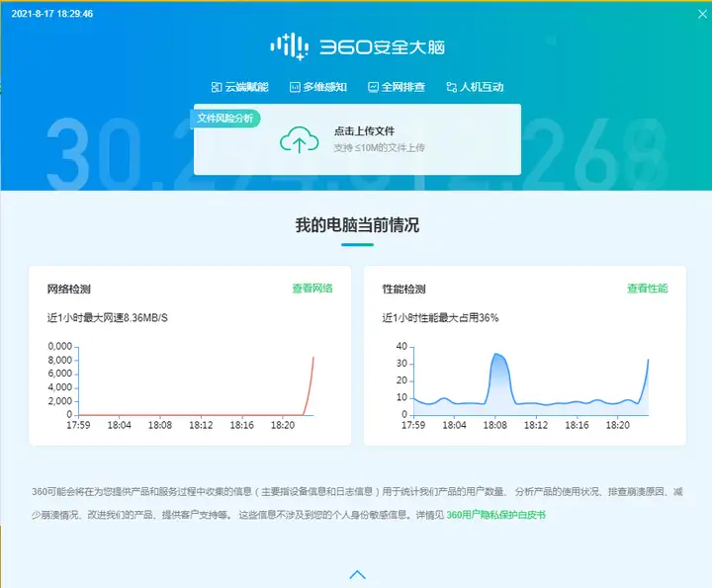The width and height of the screenshot is (712, 588).
Task: Click the 云端赋能 icon
Action: 217,87
